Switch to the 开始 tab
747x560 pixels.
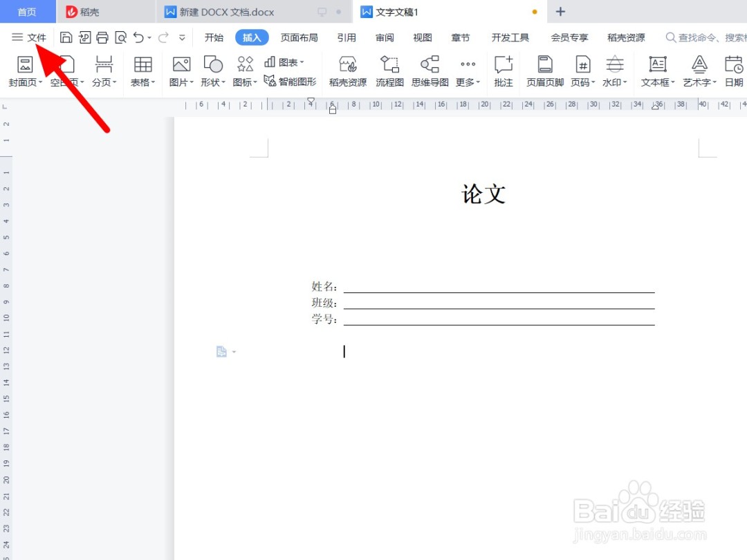(214, 37)
